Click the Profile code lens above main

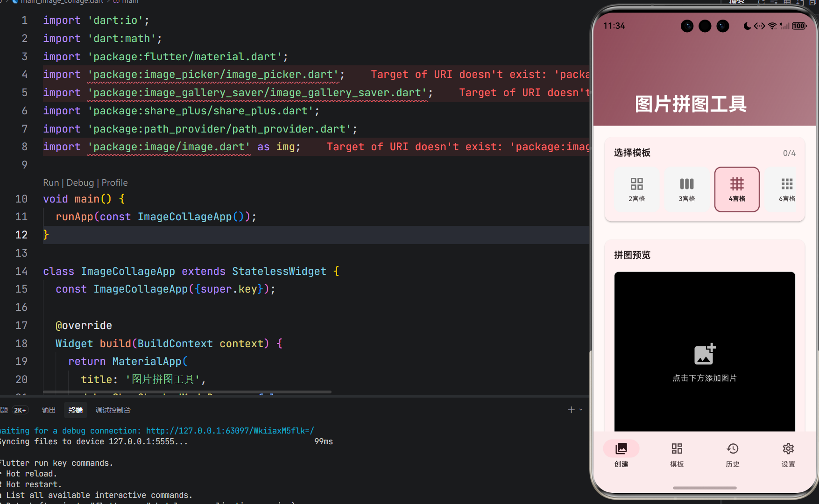[x=114, y=182]
